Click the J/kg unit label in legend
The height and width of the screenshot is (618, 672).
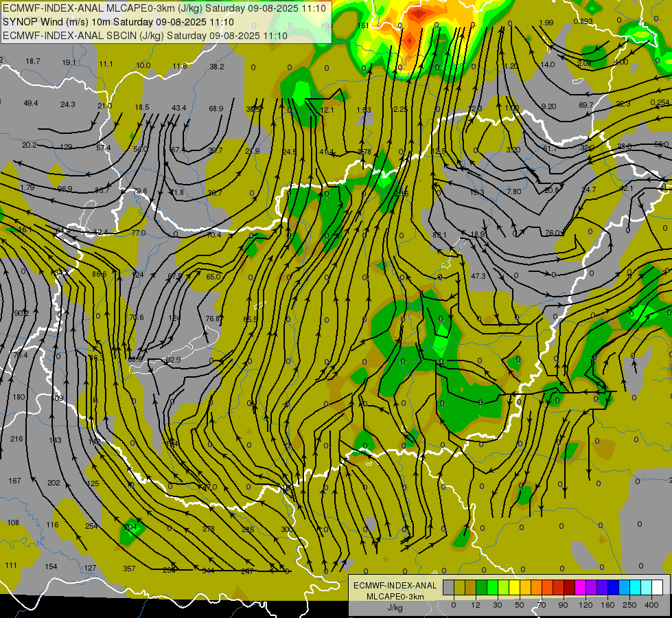[x=395, y=608]
